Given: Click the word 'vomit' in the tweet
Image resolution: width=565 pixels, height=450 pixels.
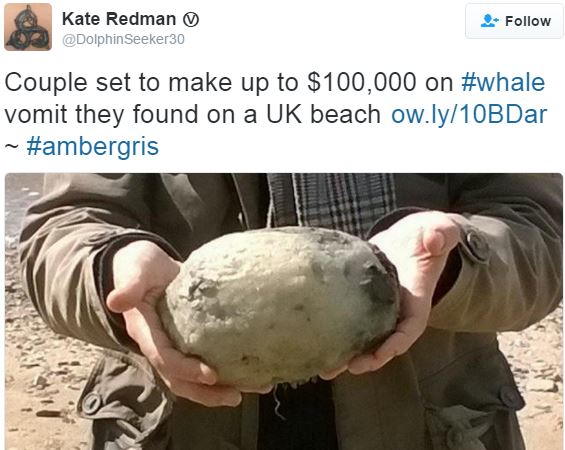Looking at the screenshot, I should (36, 115).
